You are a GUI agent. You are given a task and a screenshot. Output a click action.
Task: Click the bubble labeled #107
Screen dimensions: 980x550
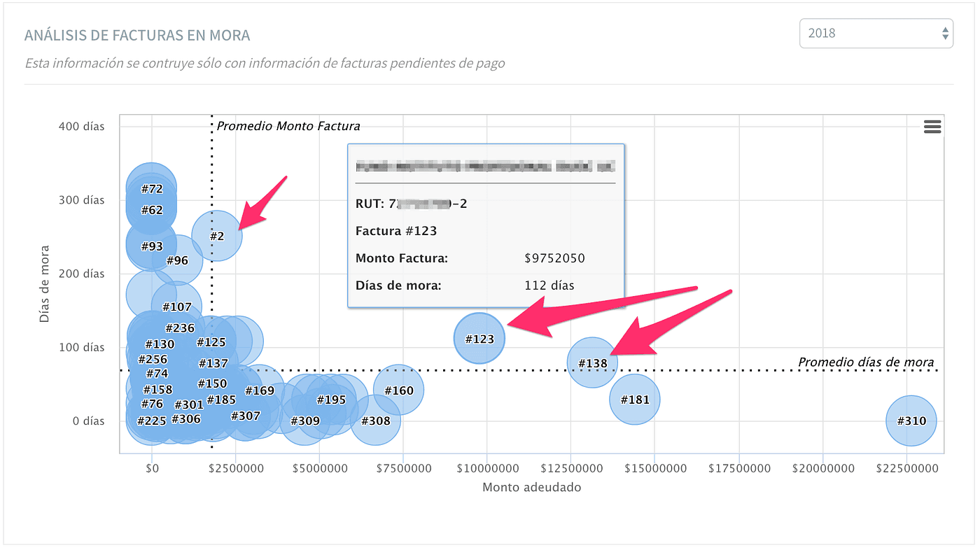[x=176, y=306]
